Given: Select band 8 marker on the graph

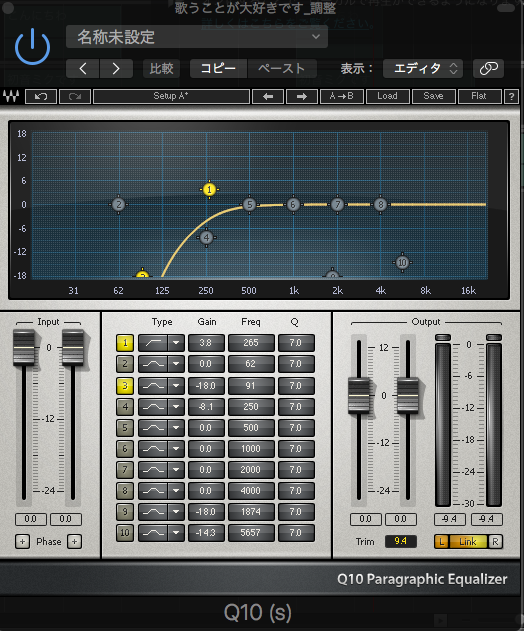Looking at the screenshot, I should [x=381, y=204].
